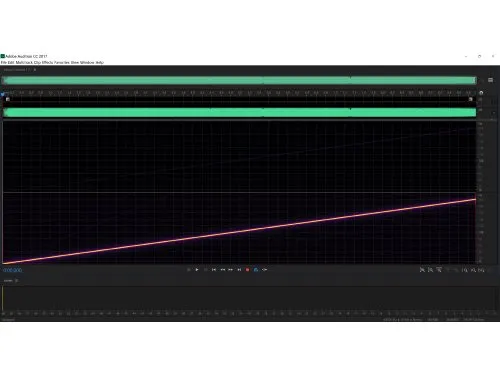This screenshot has width=500, height=375.
Task: Toggle the blue Loop Playback button
Action: 256,270
